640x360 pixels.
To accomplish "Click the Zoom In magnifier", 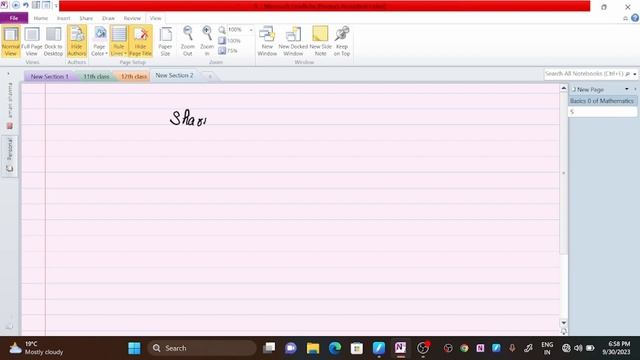I will (207, 41).
